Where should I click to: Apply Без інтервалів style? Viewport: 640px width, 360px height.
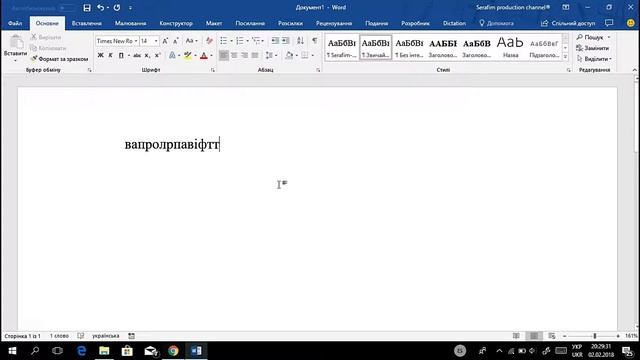click(409, 48)
